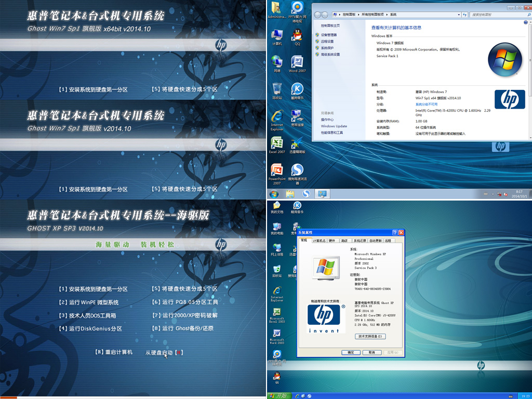Open 回收站 on Win7 desktop

pyautogui.click(x=277, y=91)
